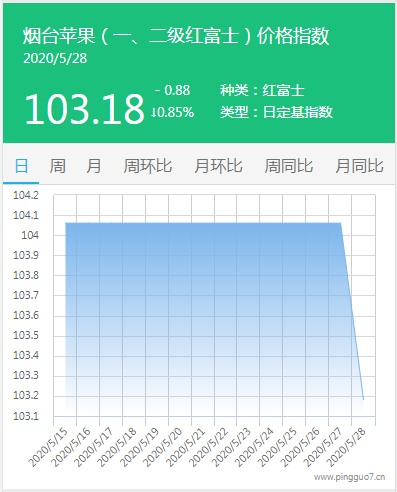Click the y-axis label 103.5
This screenshot has width=397, height=492.
[26, 335]
